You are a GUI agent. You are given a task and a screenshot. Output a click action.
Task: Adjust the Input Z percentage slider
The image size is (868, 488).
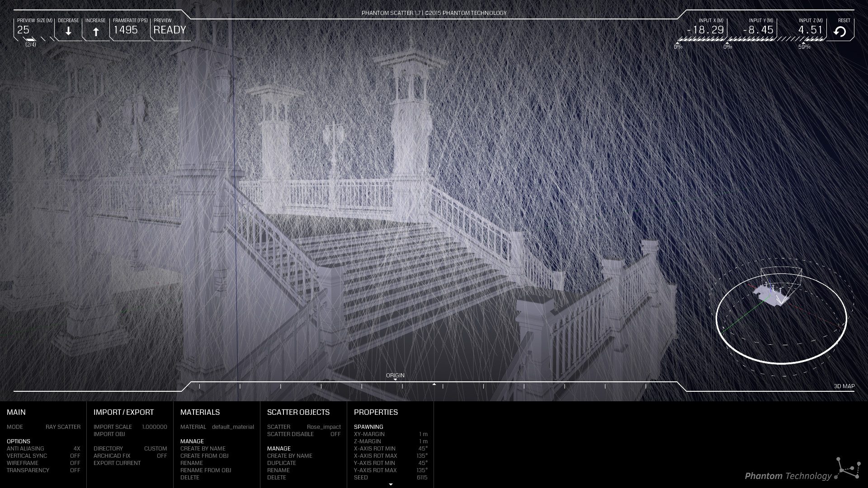(804, 40)
